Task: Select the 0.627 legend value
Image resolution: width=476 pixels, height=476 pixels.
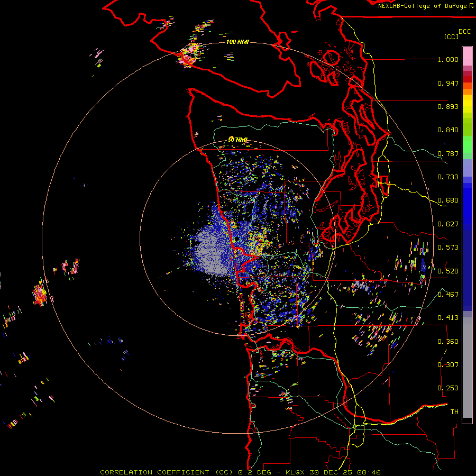Action: [x=448, y=224]
